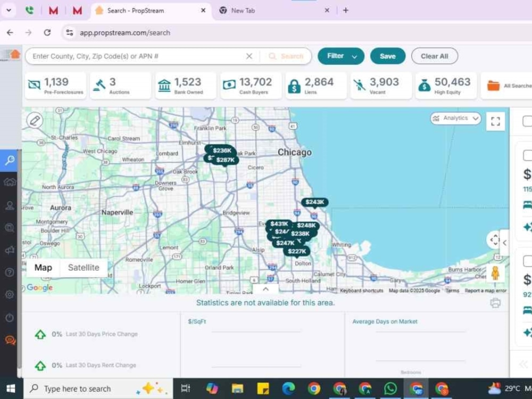The image size is (532, 399).
Task: Select the 3,903 Vacant quick filter
Action: coord(381,86)
